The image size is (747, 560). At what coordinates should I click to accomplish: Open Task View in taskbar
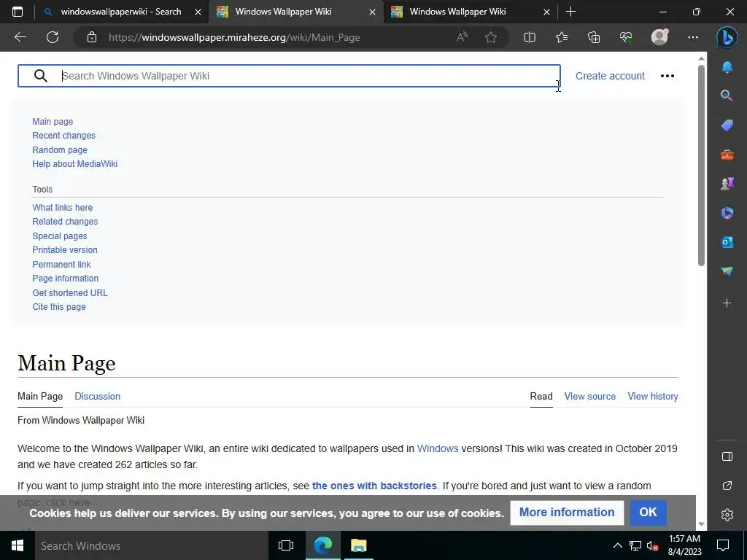click(286, 545)
